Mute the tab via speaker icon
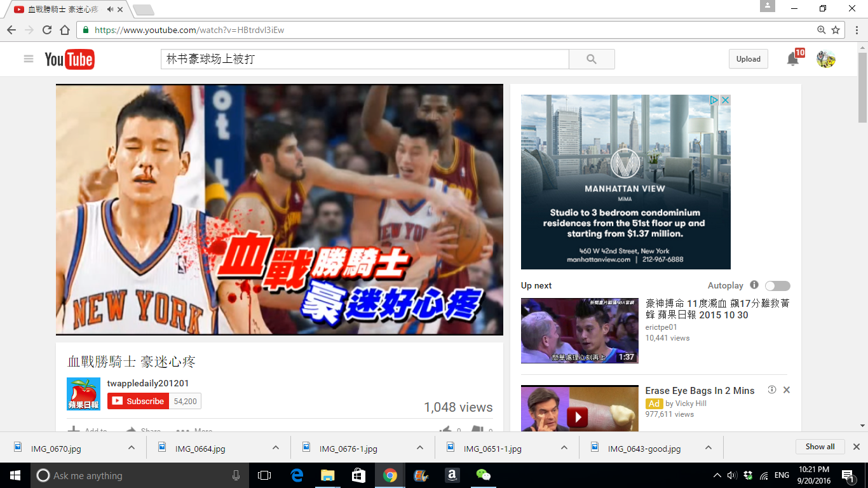 [x=111, y=10]
